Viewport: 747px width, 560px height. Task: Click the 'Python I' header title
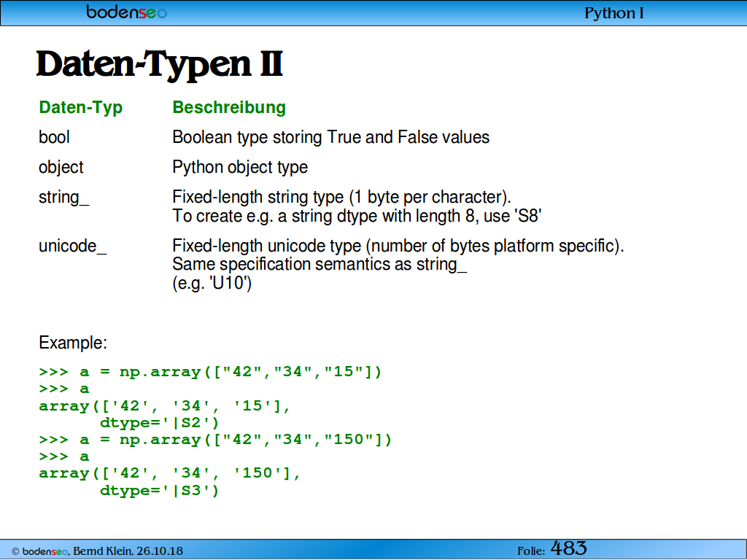pos(614,13)
